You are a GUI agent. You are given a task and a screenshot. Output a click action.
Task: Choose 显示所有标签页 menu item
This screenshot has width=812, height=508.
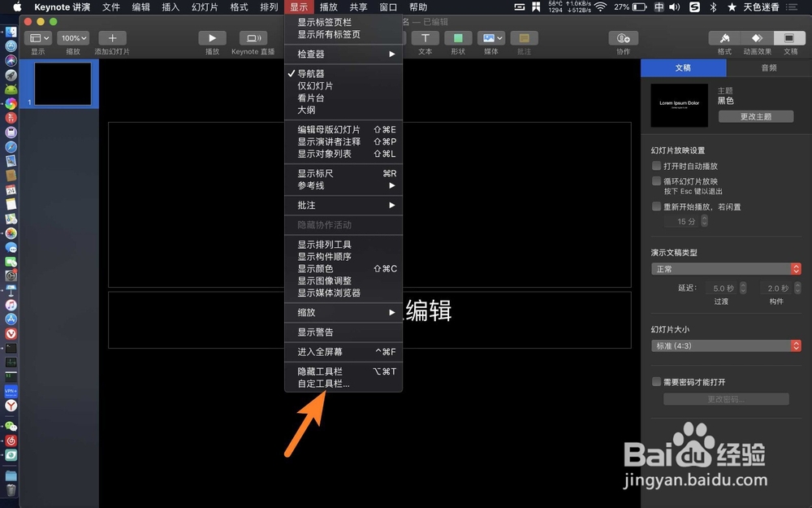[x=343, y=34]
